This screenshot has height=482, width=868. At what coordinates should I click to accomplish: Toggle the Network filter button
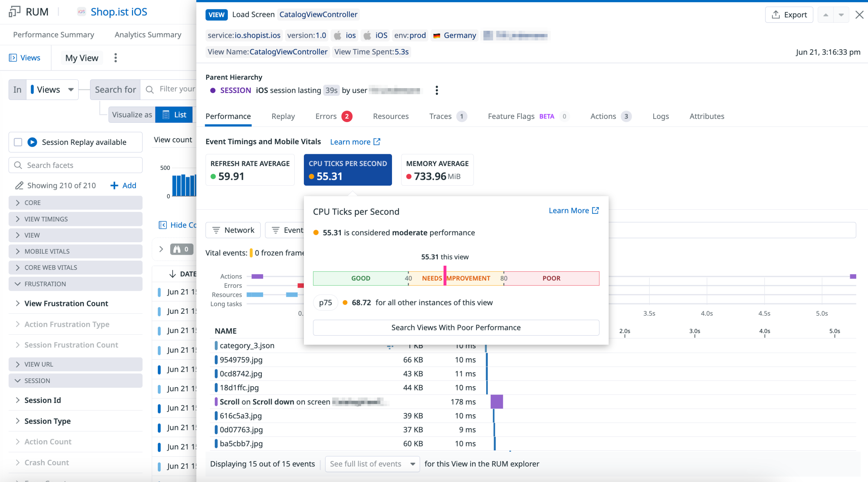233,230
